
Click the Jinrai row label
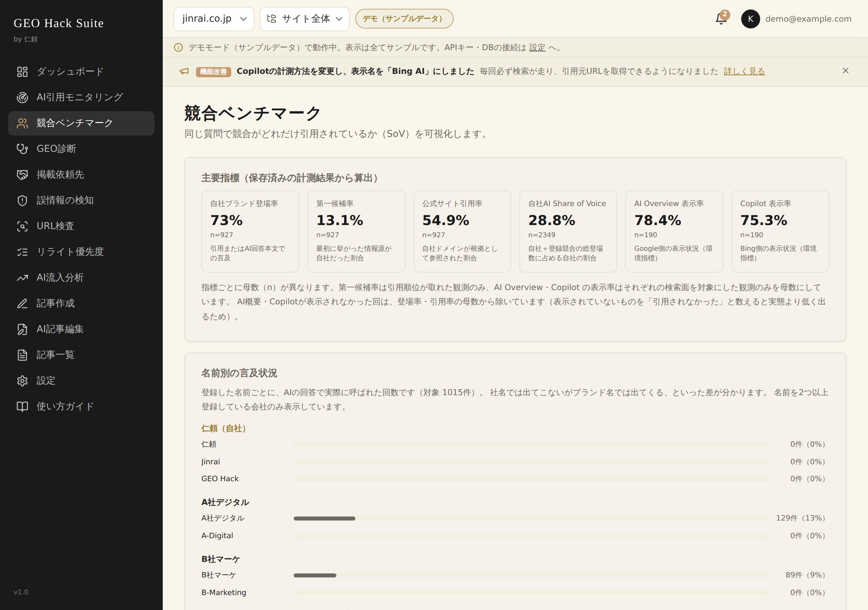click(211, 461)
